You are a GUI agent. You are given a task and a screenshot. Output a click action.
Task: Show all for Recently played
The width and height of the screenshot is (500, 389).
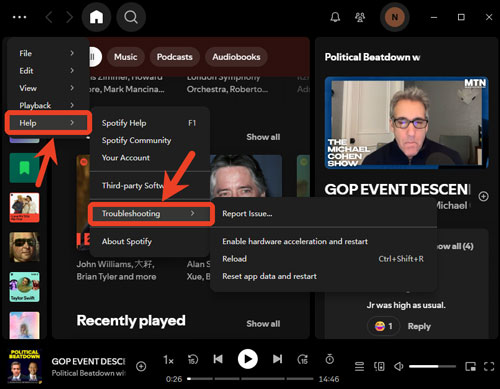coord(263,324)
